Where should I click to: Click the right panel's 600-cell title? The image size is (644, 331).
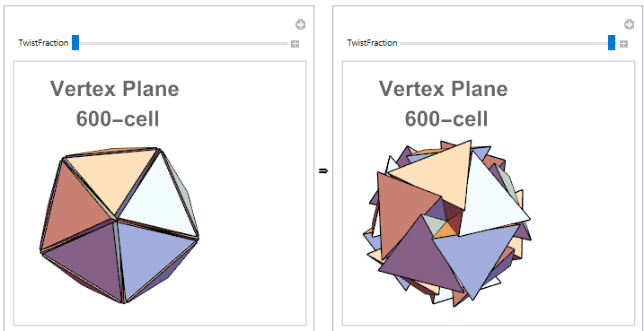[446, 119]
